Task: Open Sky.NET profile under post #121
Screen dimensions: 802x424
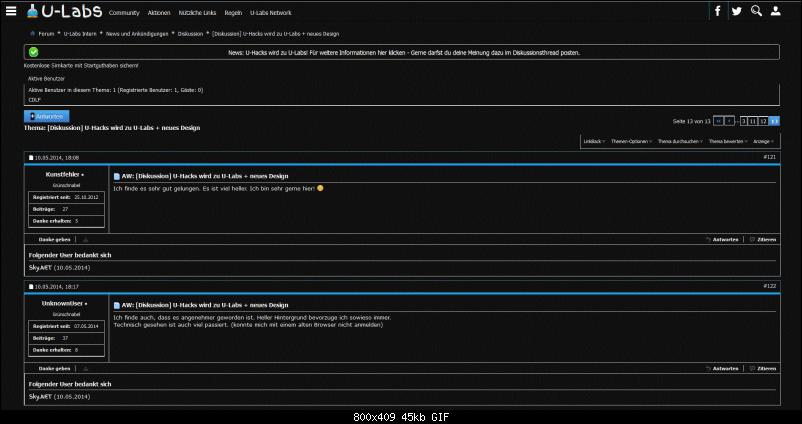Action: 40,267
